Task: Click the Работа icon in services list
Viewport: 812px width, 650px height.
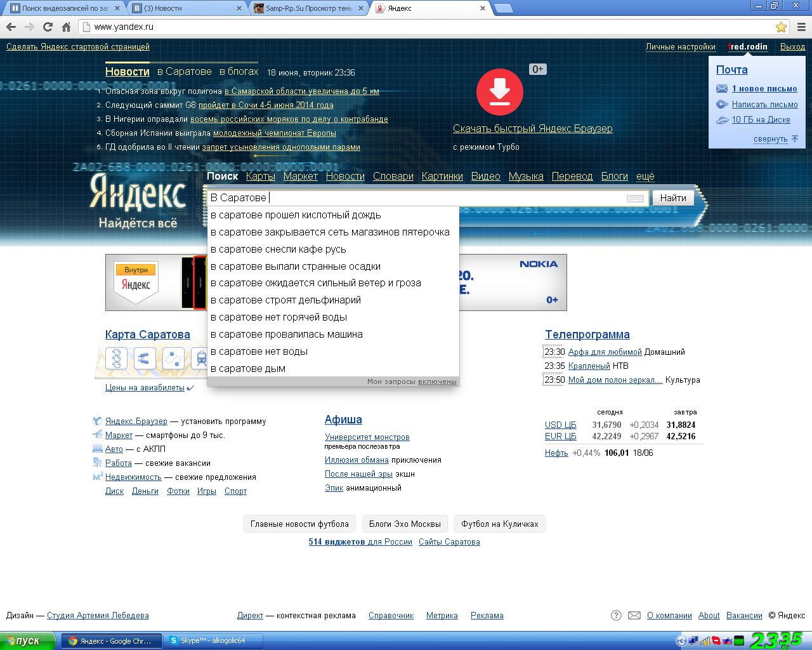Action: point(97,463)
